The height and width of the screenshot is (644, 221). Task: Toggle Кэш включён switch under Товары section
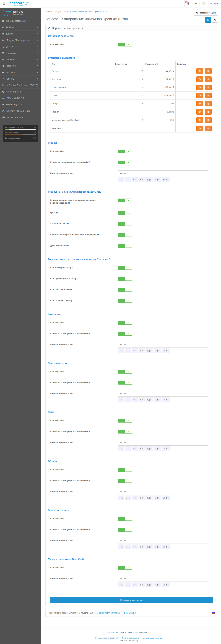tap(125, 151)
